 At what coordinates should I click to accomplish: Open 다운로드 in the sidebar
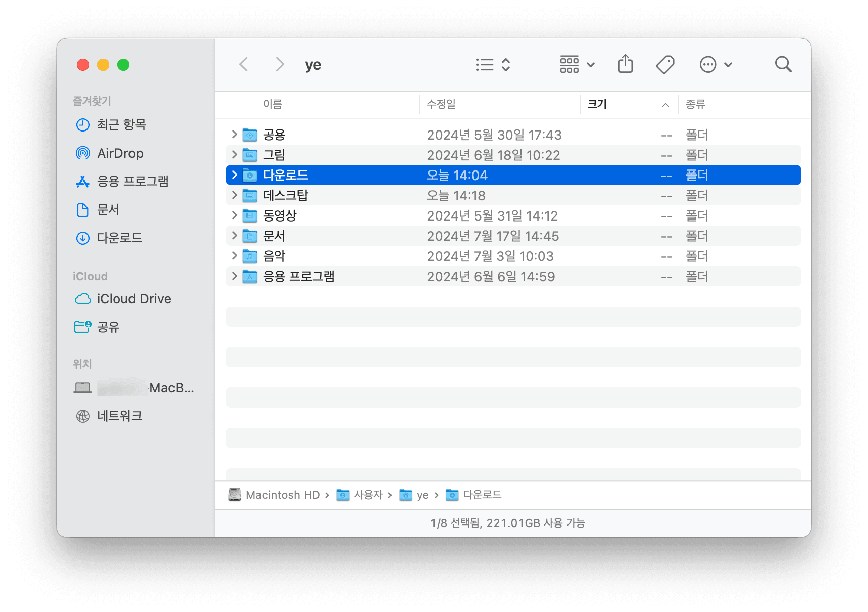pos(109,238)
